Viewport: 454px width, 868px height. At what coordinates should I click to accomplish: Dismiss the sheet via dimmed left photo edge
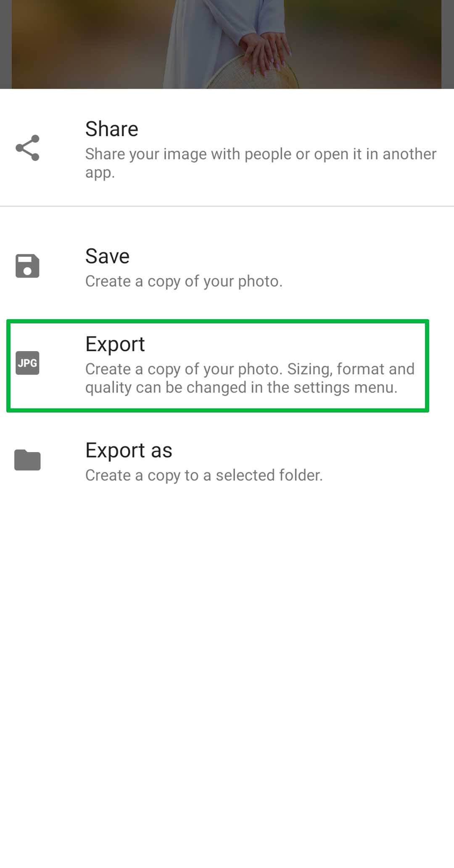[x=5, y=44]
